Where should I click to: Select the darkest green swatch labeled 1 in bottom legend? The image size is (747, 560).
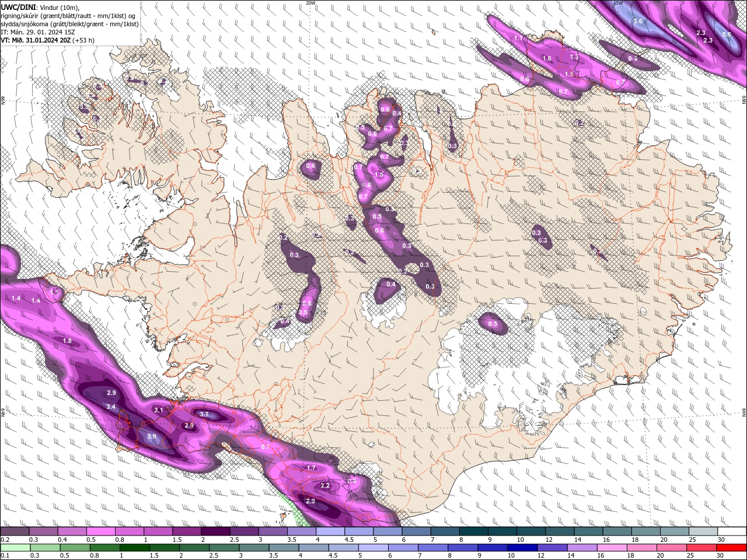pyautogui.click(x=134, y=547)
